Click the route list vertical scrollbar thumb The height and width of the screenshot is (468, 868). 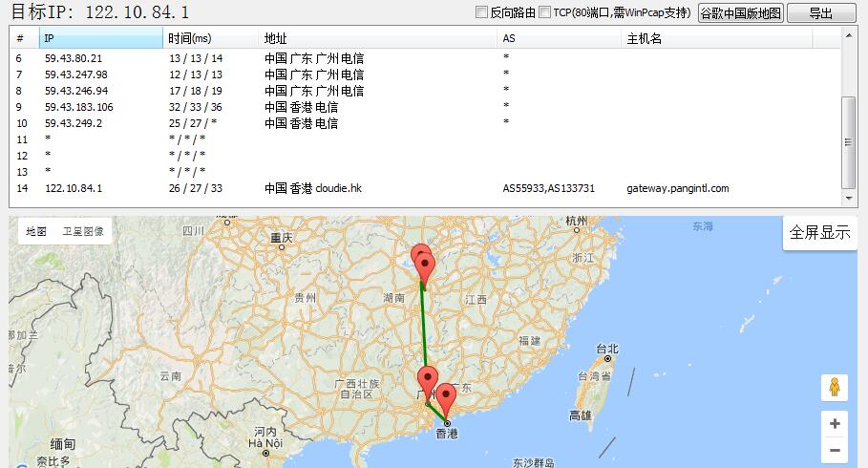(x=848, y=141)
